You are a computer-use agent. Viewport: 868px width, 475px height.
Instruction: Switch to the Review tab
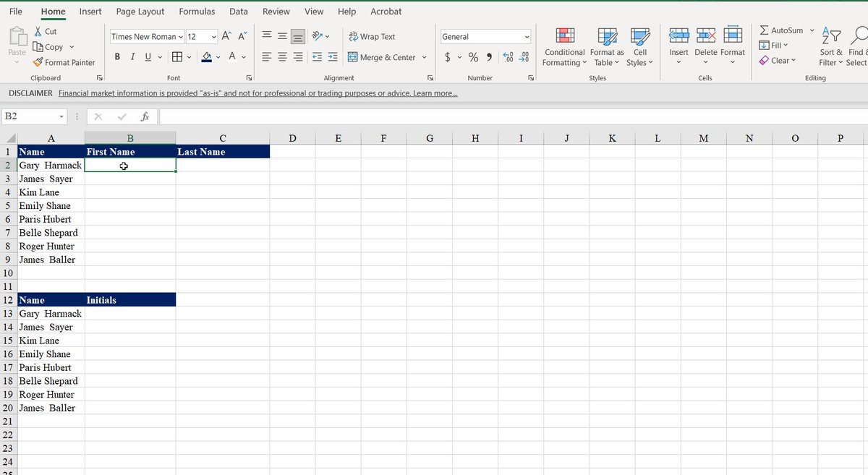(x=276, y=12)
